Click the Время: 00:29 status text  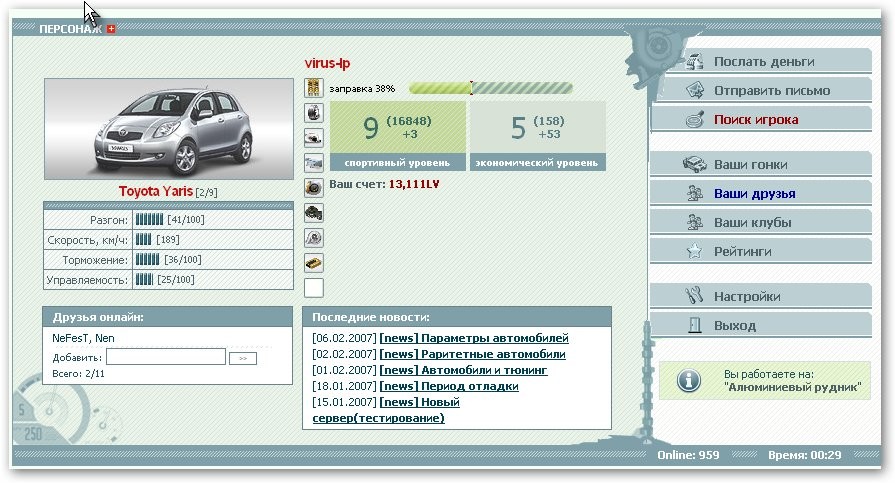point(804,455)
